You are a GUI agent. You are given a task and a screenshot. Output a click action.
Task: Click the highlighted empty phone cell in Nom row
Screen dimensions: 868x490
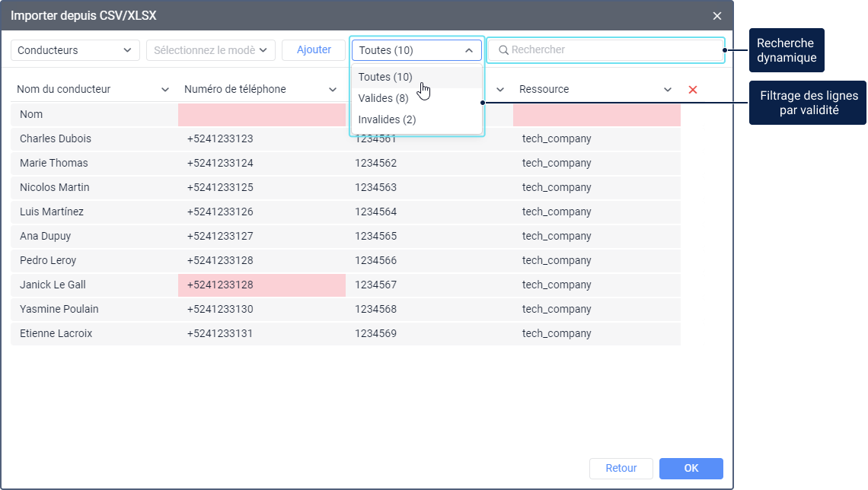point(262,114)
